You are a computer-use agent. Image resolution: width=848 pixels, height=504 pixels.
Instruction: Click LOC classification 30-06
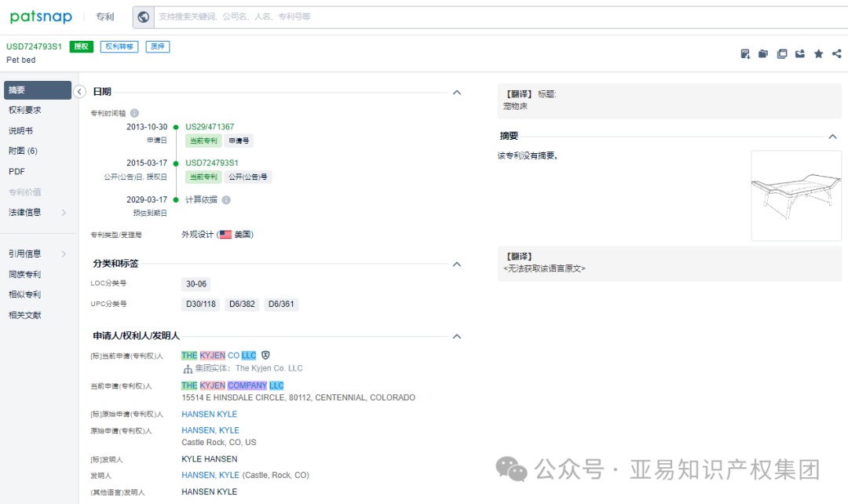(x=196, y=284)
